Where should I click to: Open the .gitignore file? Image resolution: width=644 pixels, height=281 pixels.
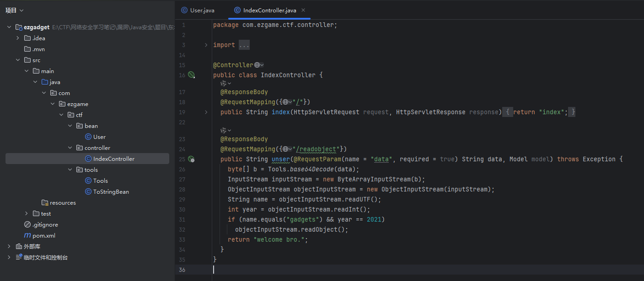[45, 224]
